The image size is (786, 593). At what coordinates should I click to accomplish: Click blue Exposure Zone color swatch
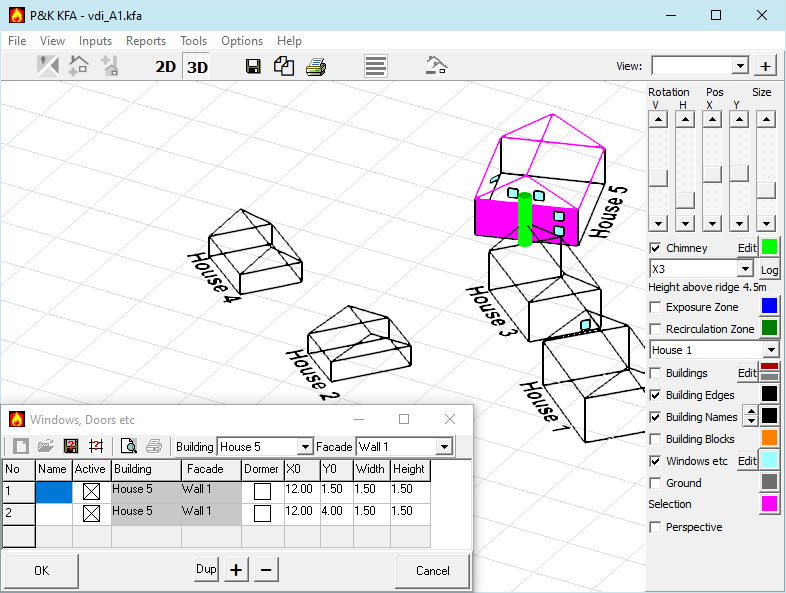(769, 306)
